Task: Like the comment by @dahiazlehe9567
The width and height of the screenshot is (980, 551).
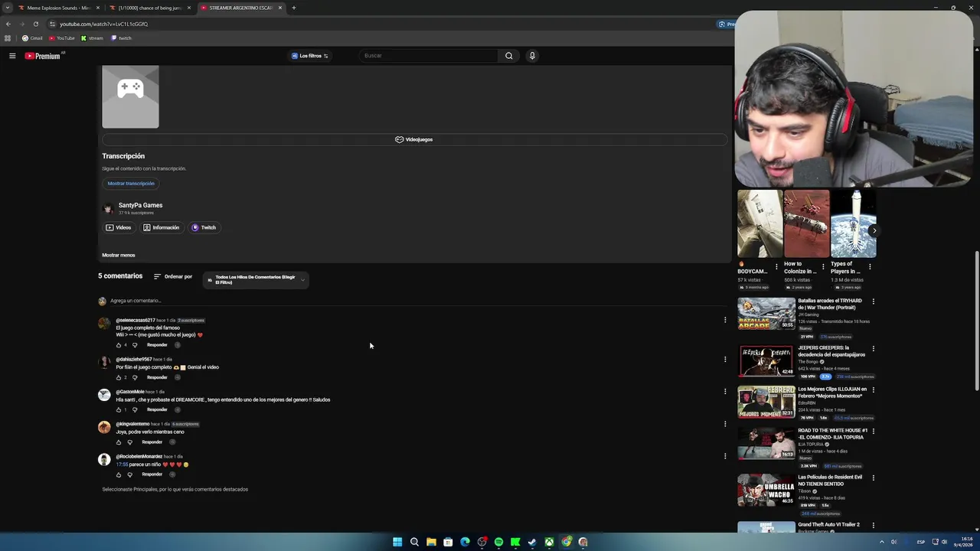Action: coord(119,377)
